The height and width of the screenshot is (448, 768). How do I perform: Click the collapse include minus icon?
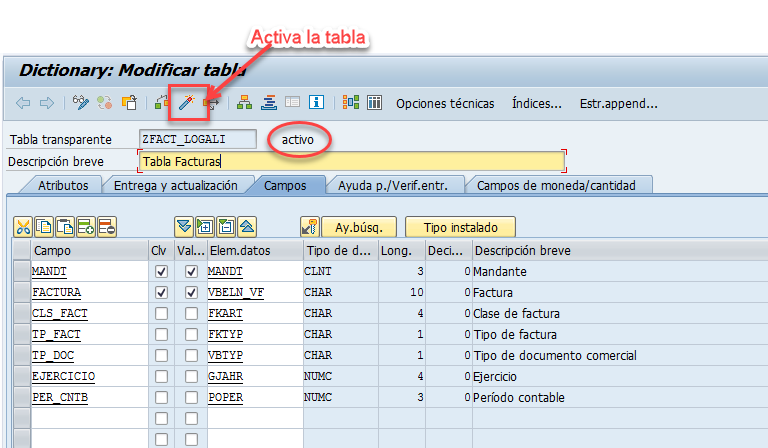click(226, 227)
